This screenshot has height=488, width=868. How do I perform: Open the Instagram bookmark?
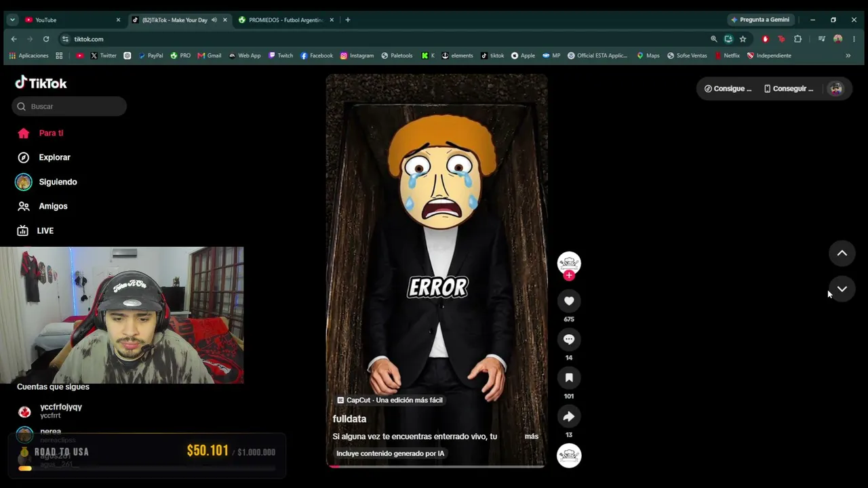pyautogui.click(x=357, y=56)
